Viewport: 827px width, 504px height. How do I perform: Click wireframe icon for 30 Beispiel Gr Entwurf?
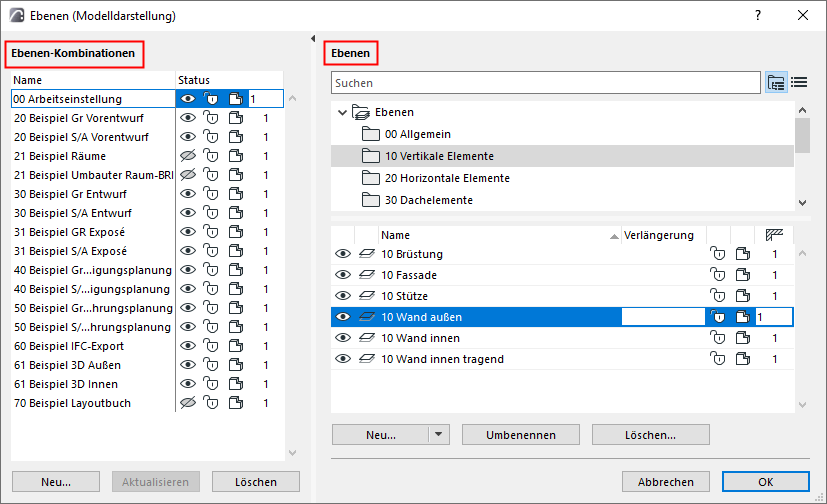coord(235,194)
